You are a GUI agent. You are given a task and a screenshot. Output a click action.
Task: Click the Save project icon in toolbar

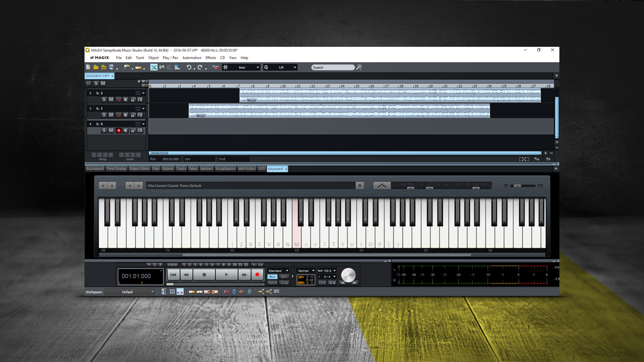point(111,67)
